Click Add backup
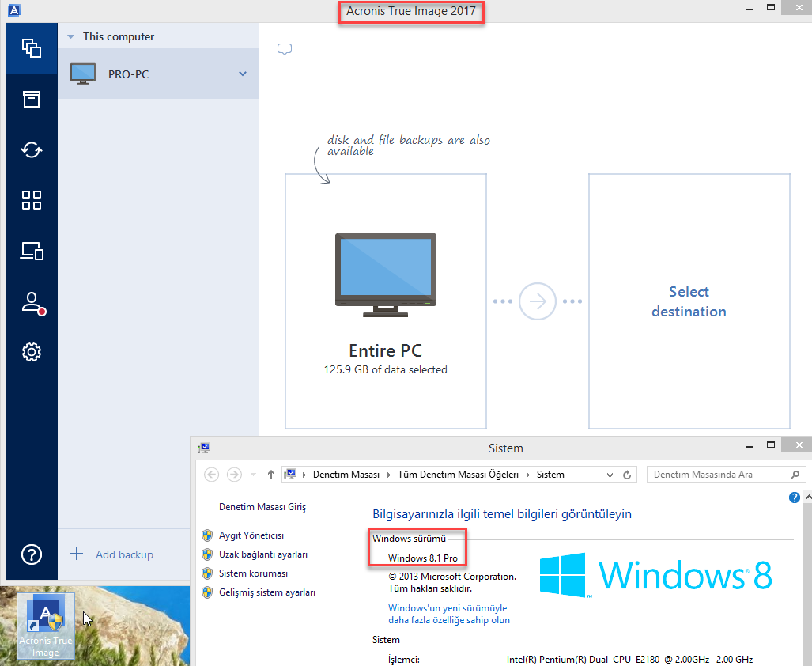The width and height of the screenshot is (812, 666). click(124, 554)
